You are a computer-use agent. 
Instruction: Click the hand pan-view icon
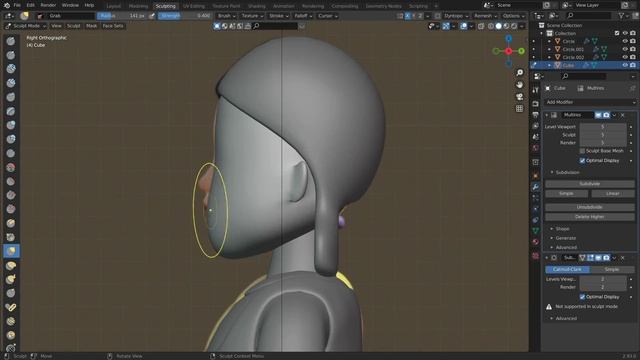519,84
